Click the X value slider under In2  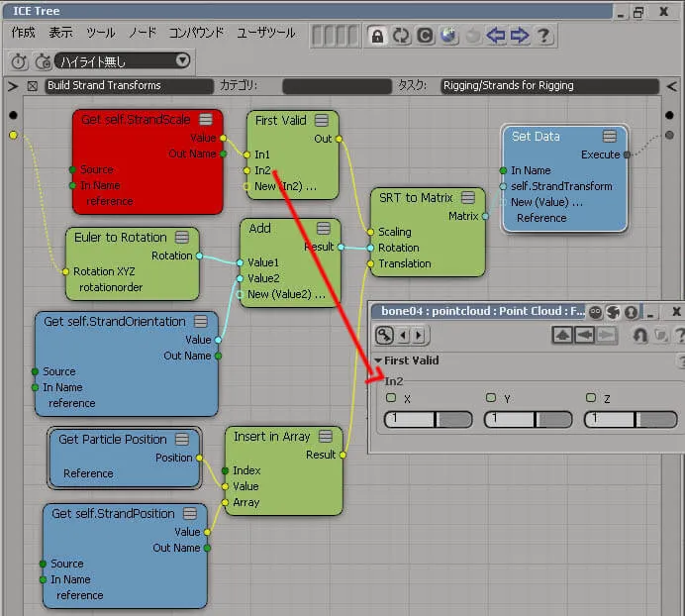coord(428,419)
